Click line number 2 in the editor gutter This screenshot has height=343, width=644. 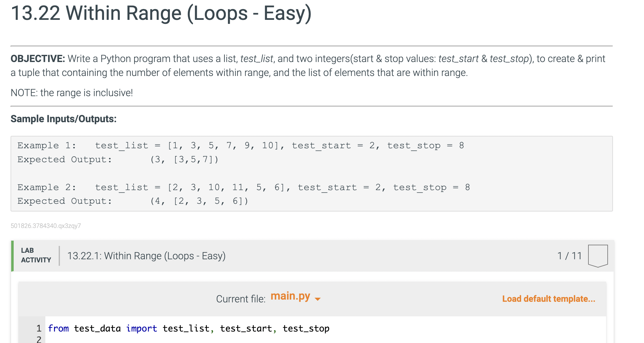(x=39, y=339)
